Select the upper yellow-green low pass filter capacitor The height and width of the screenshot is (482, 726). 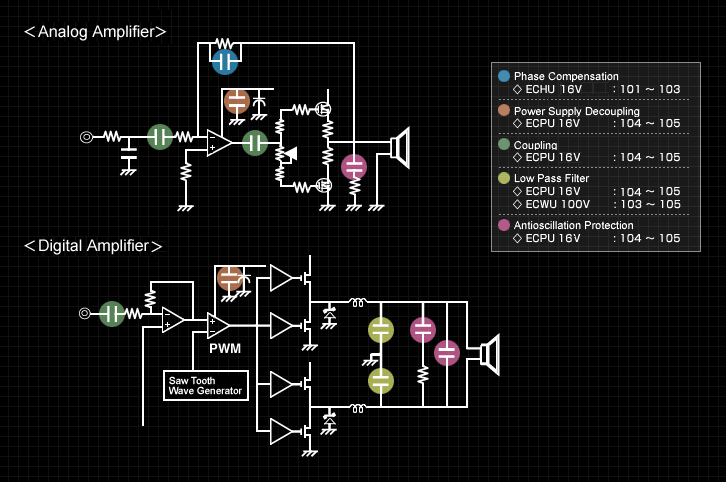tap(381, 330)
